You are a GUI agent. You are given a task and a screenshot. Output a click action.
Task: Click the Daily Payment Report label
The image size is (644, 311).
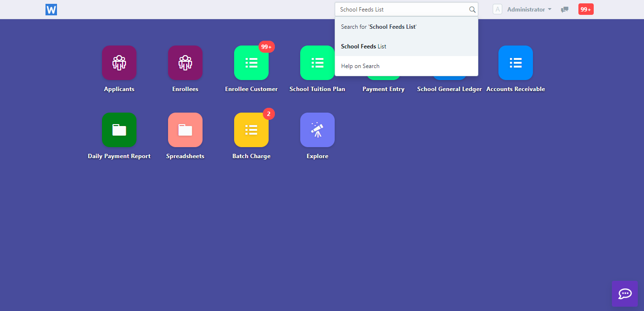pos(119,156)
